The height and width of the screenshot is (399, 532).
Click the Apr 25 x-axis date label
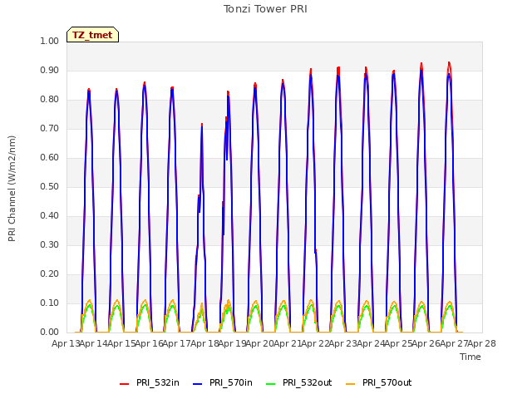399,343
